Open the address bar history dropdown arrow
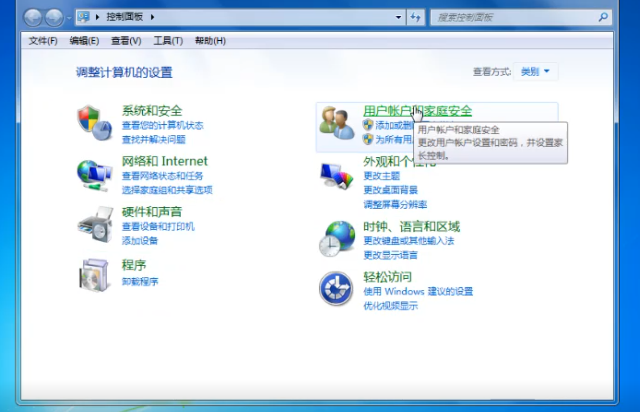640x412 pixels. [x=397, y=17]
